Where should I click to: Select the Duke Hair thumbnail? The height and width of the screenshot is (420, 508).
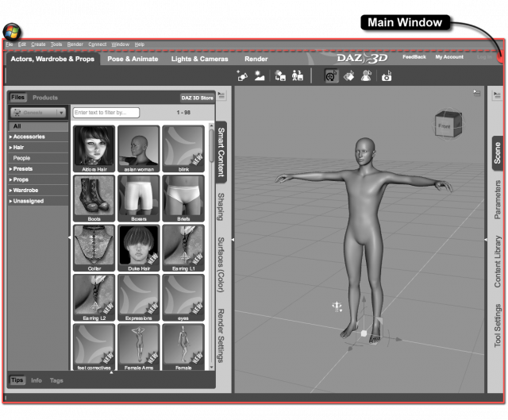(139, 248)
